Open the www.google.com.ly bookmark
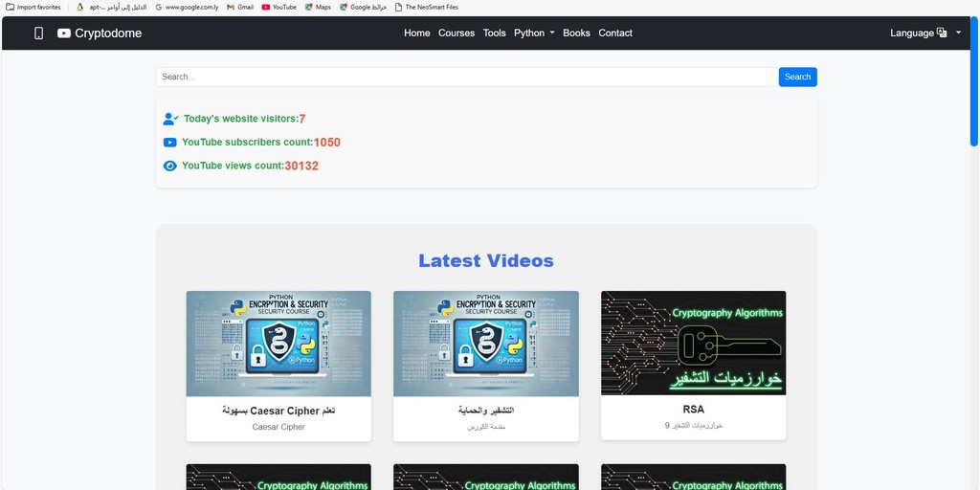Viewport: 980px width, 490px height. coord(187,8)
